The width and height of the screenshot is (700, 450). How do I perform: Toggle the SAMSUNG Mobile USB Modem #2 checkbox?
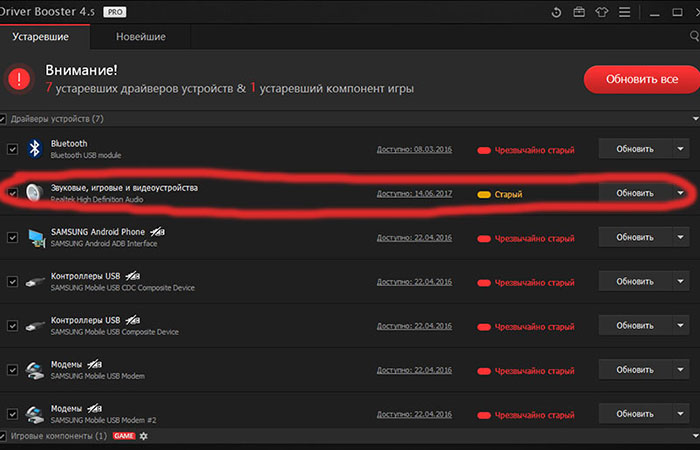click(12, 414)
